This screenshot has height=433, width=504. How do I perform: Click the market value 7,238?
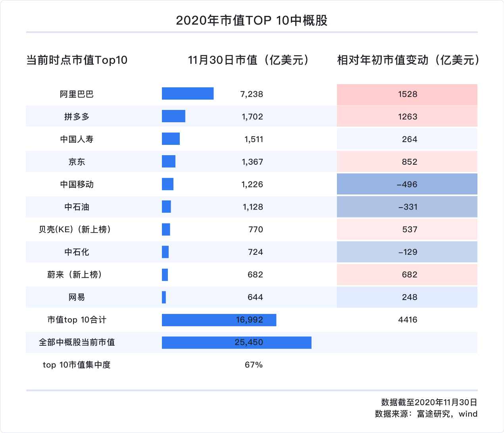click(x=252, y=94)
